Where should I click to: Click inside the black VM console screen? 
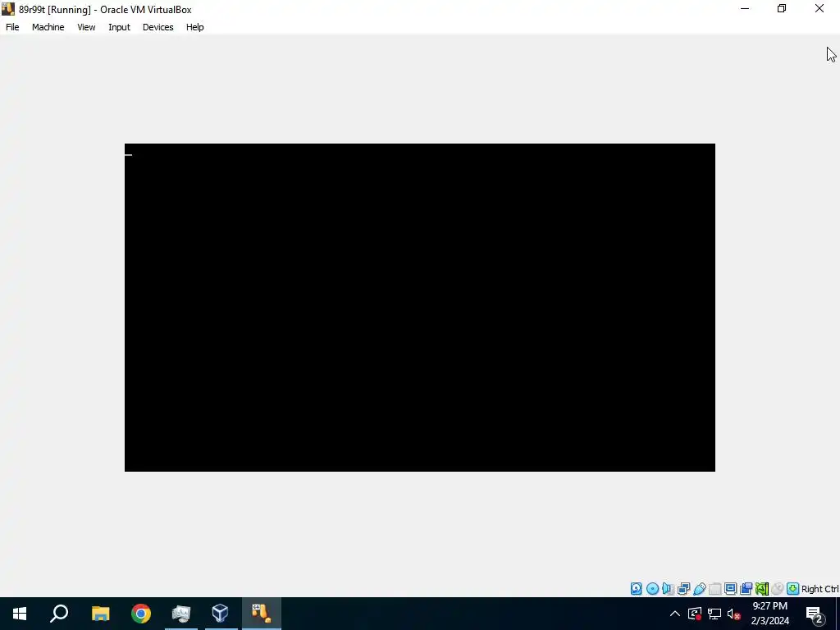coord(419,308)
